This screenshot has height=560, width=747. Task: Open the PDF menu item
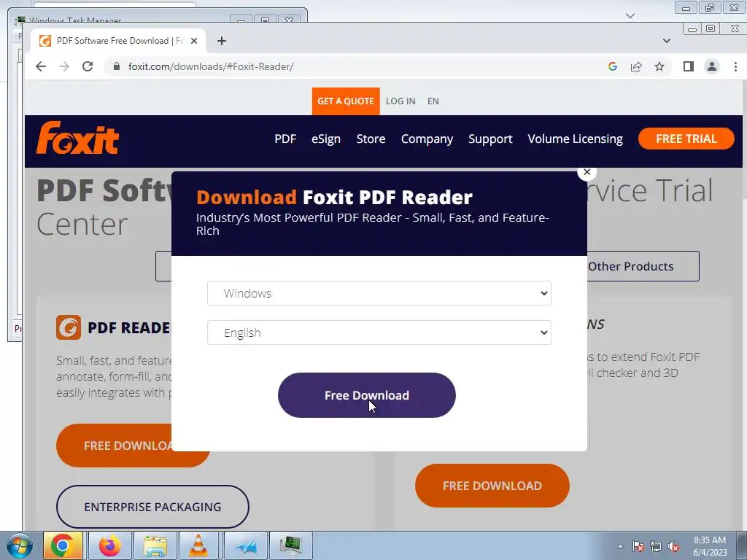click(x=285, y=139)
